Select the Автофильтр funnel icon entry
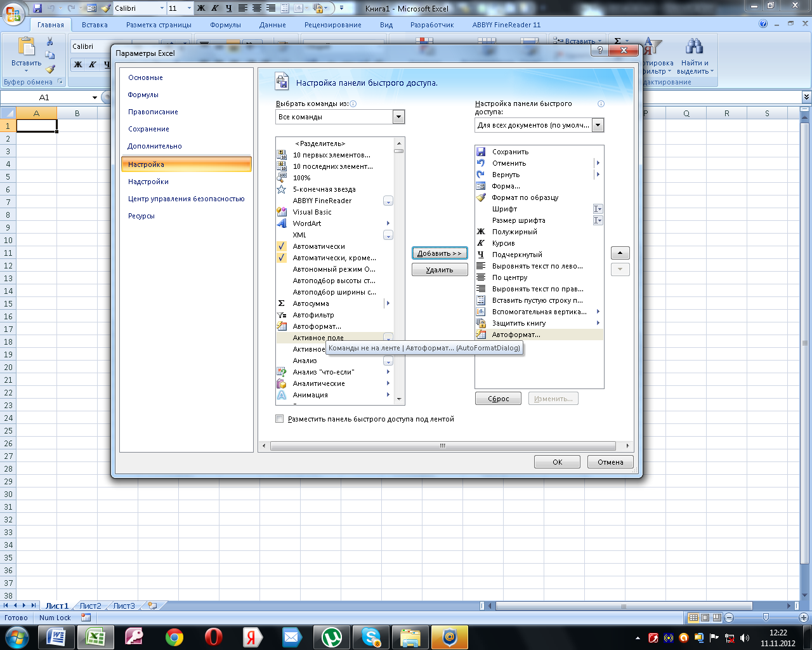 click(282, 315)
